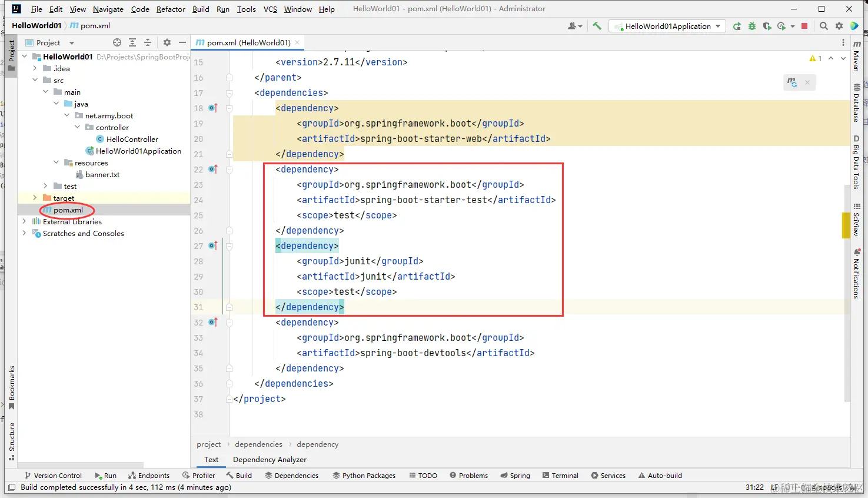Click gutter icon on line 32
Image resolution: width=868 pixels, height=498 pixels.
click(213, 322)
